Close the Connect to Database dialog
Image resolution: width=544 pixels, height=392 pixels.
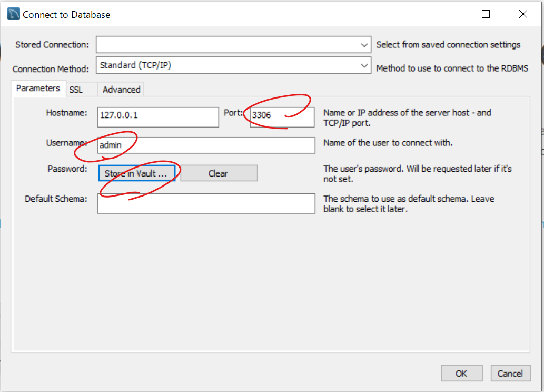tap(523, 14)
